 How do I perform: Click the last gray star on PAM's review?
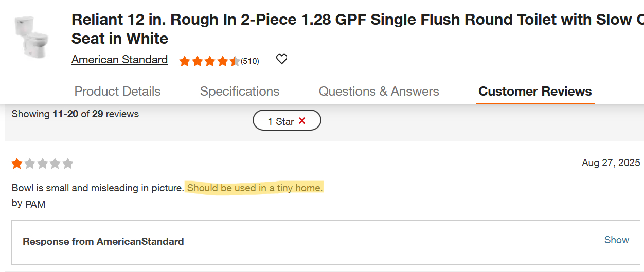67,164
